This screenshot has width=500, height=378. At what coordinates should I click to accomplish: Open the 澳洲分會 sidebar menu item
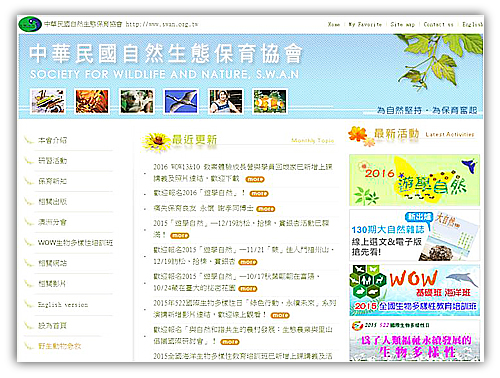point(52,222)
